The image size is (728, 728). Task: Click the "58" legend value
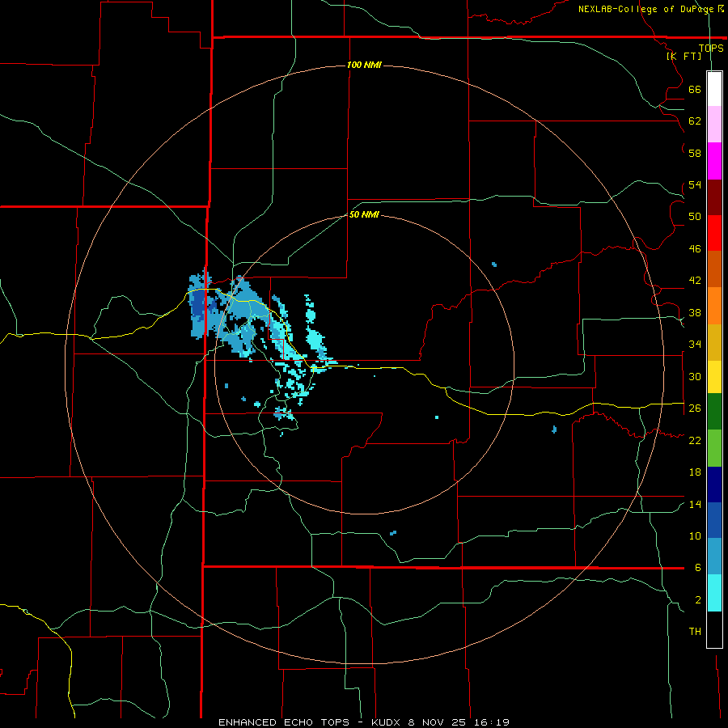695,153
